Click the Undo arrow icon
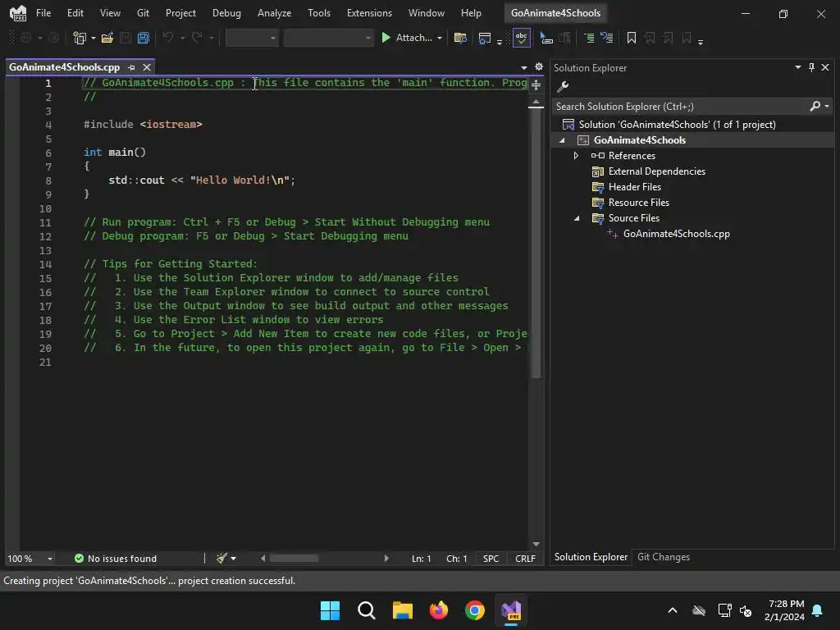This screenshot has width=840, height=630. click(x=168, y=38)
